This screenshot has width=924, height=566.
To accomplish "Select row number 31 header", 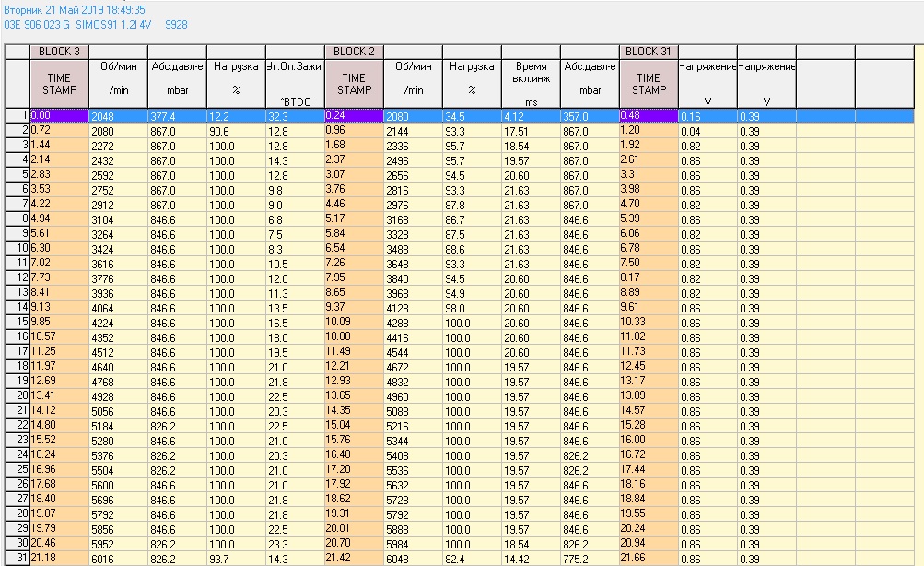I will (17, 559).
